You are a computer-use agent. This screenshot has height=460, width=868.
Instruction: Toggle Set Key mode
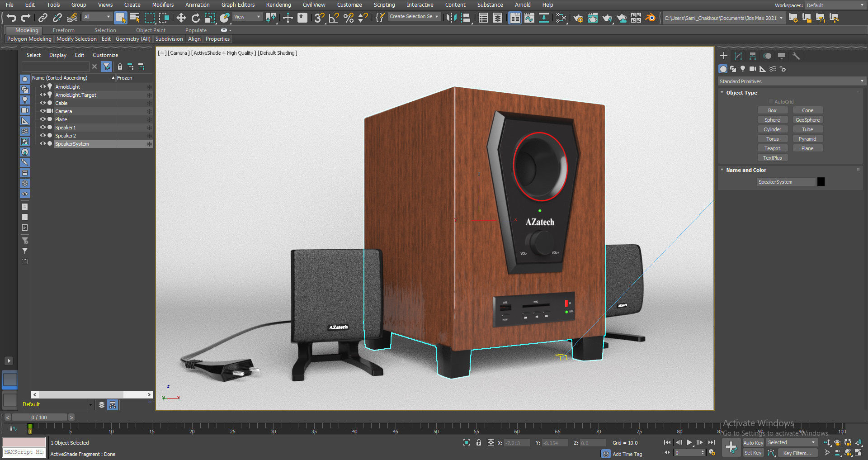click(x=753, y=453)
